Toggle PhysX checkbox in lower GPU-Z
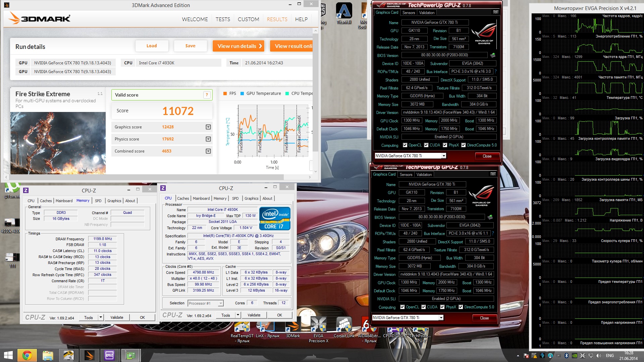 click(442, 307)
